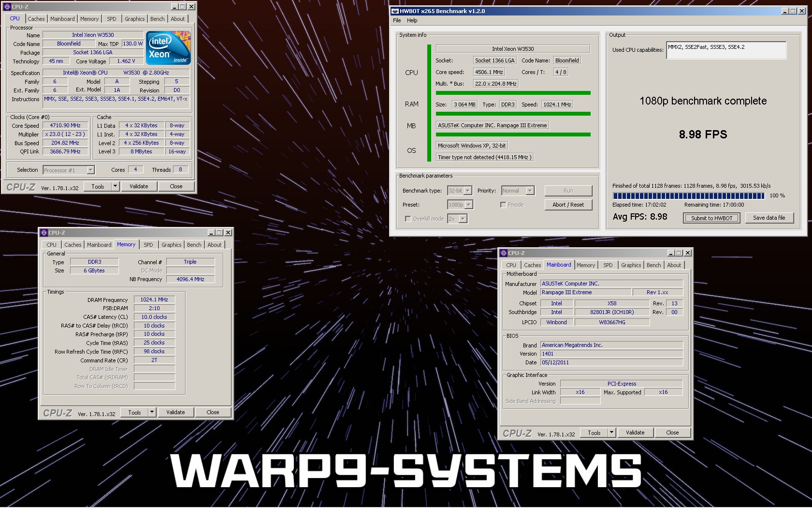Close the HWBOT x265 Benchmark window
812x508 pixels.
tap(802, 11)
